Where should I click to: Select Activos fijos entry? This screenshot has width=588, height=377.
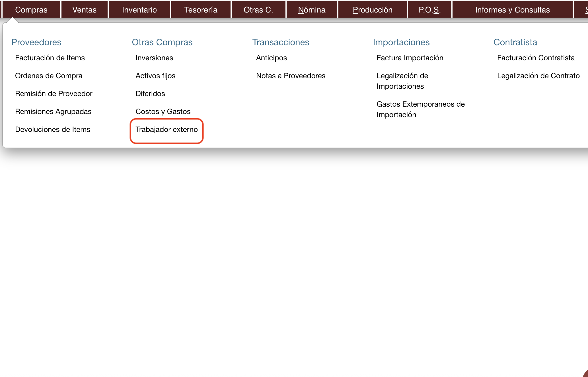(155, 76)
